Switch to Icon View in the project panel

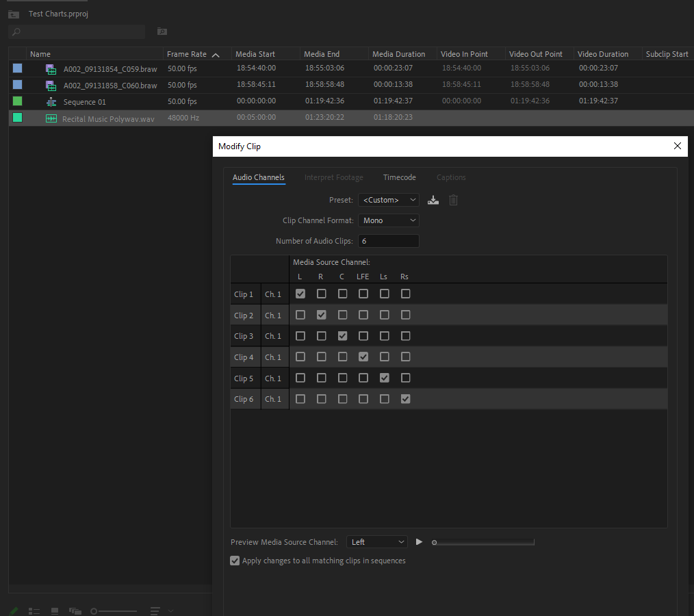click(x=54, y=611)
